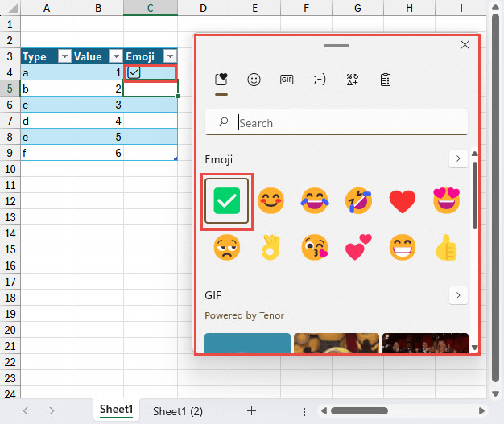504x424 pixels.
Task: Click the Select All corner triangle
Action: pyautogui.click(x=13, y=8)
